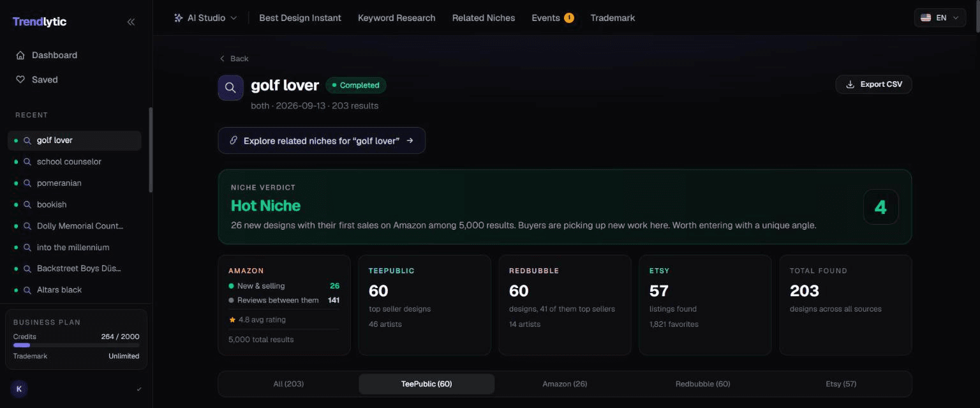Click the Etsy stats card
980x408 pixels.
[705, 305]
